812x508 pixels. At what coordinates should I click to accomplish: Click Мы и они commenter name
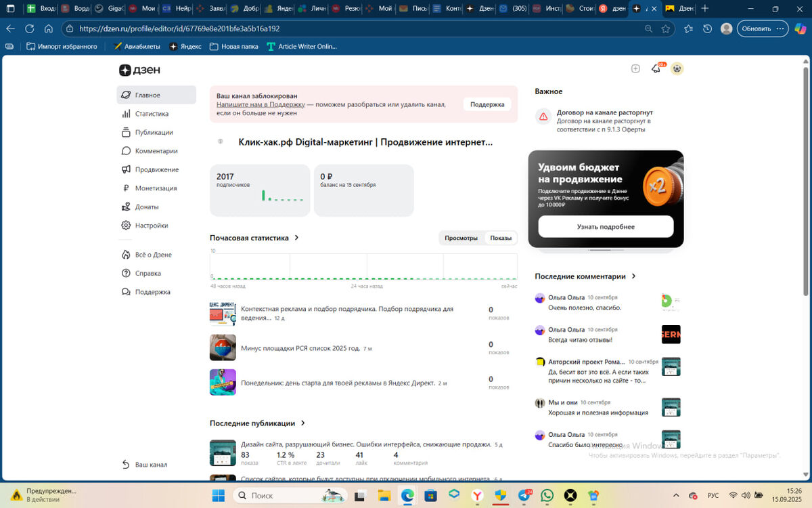click(x=563, y=402)
